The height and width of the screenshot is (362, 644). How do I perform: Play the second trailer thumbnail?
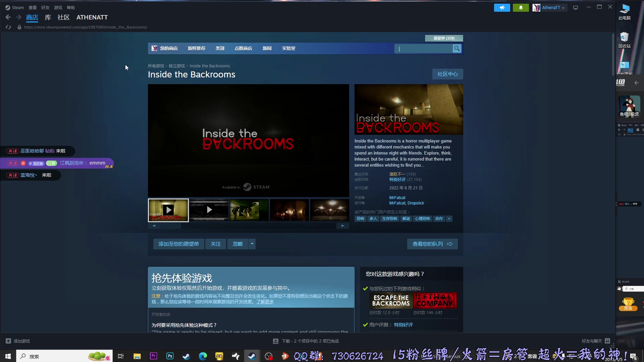pos(209,210)
